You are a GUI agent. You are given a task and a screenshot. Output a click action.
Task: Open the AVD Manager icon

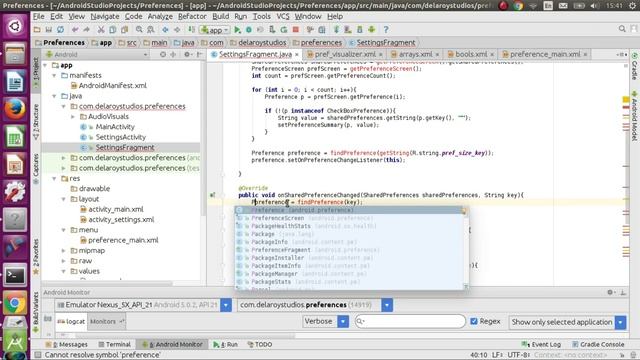pyautogui.click(x=348, y=29)
